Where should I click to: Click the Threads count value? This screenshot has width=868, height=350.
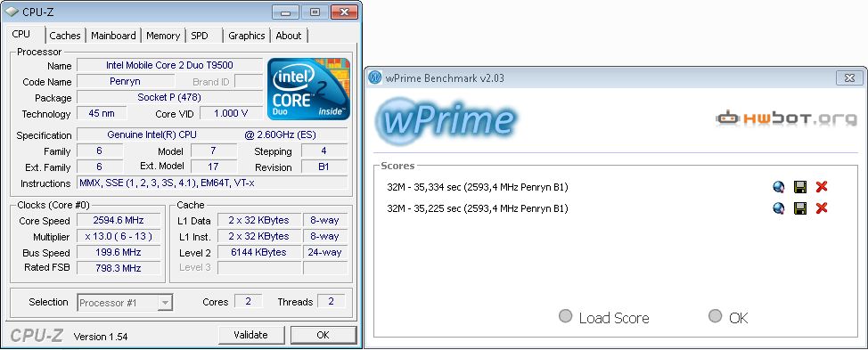332,301
